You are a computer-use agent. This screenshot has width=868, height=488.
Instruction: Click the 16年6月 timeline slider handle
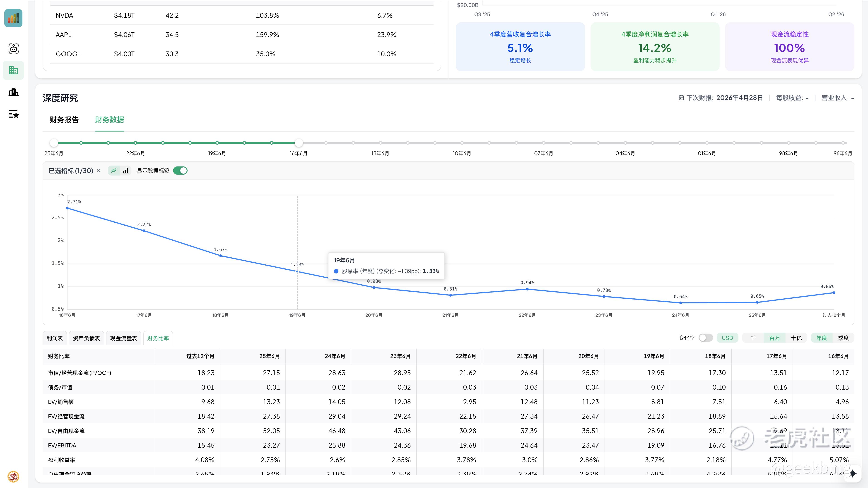point(299,143)
